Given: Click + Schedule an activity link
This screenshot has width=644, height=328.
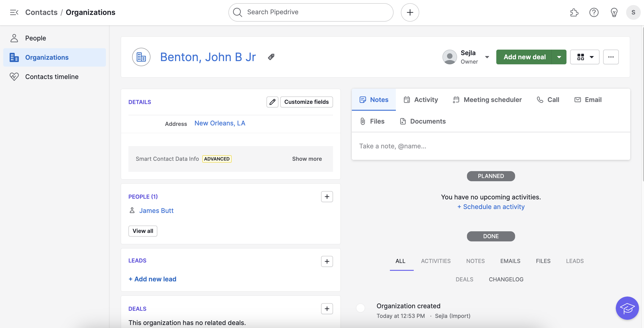Looking at the screenshot, I should click(491, 206).
